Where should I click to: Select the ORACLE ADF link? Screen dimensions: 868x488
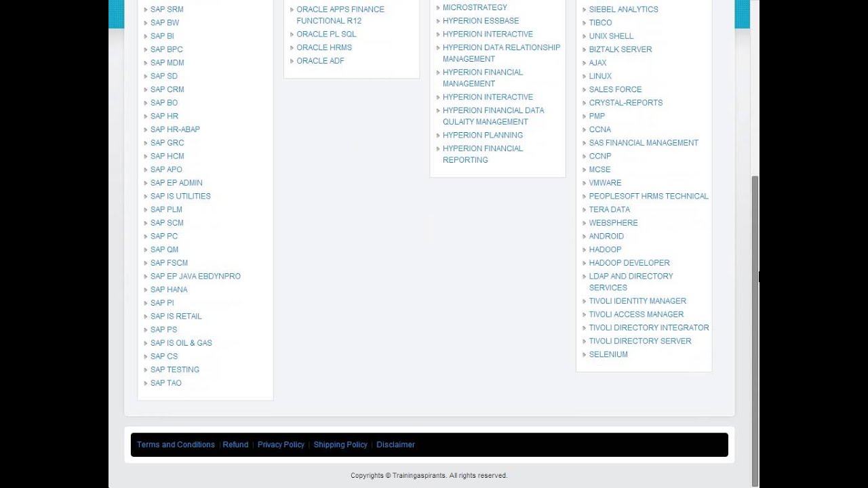coord(320,61)
